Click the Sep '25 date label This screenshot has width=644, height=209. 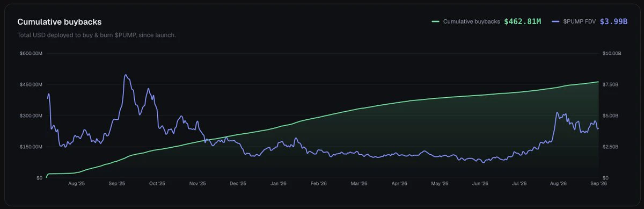point(117,184)
